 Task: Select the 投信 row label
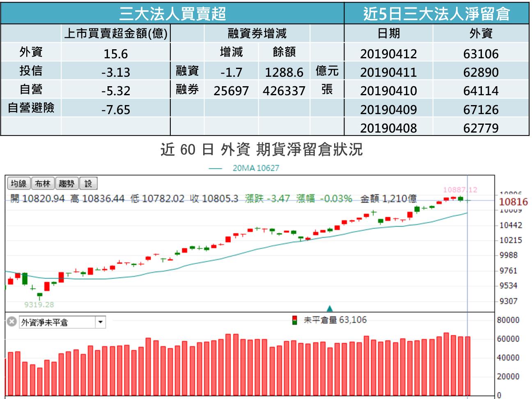pos(31,71)
